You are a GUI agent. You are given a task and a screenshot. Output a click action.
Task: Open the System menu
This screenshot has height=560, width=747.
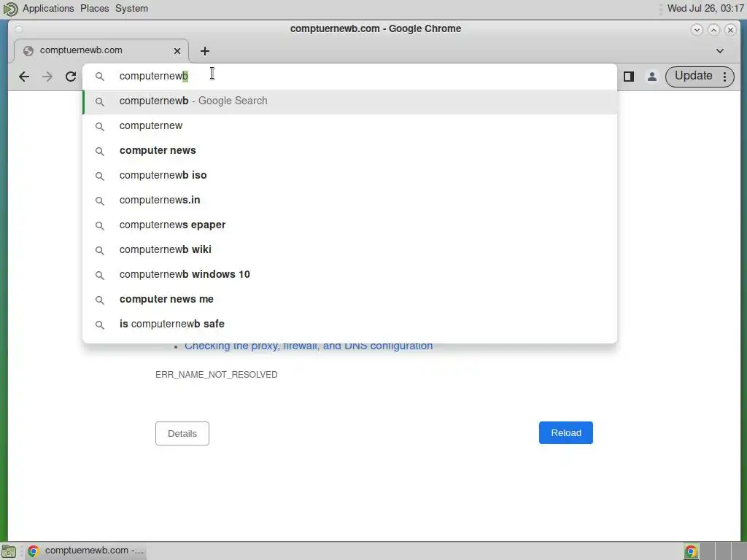131,9
